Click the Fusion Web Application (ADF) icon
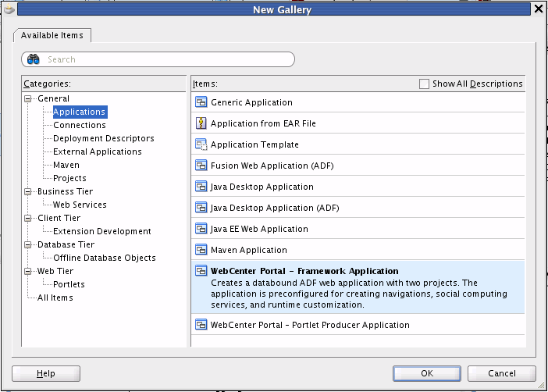This screenshot has height=392, width=548. 201,166
